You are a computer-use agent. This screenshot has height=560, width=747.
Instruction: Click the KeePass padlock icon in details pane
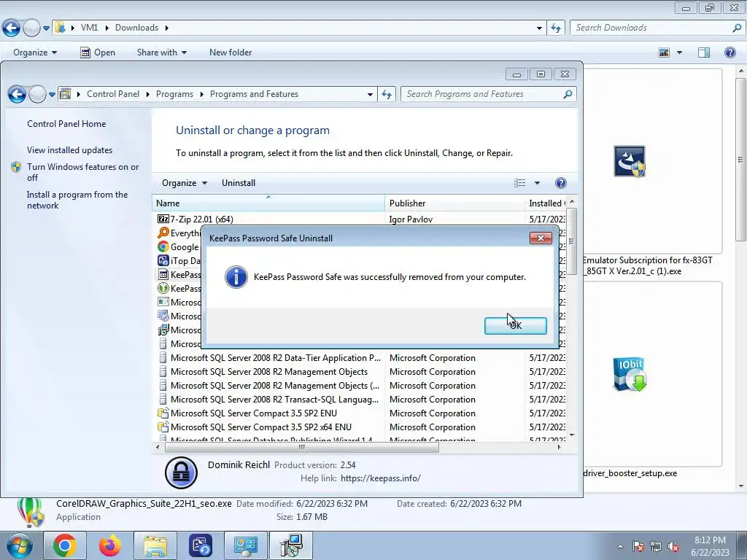[x=181, y=472]
